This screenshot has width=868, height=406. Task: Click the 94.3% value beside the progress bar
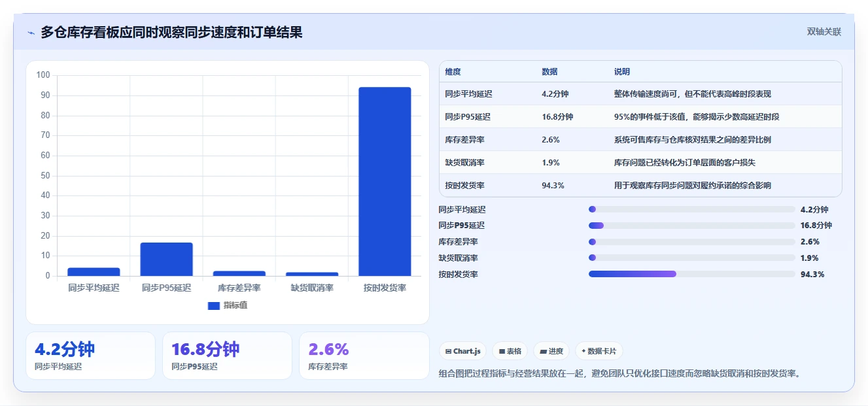coord(812,275)
